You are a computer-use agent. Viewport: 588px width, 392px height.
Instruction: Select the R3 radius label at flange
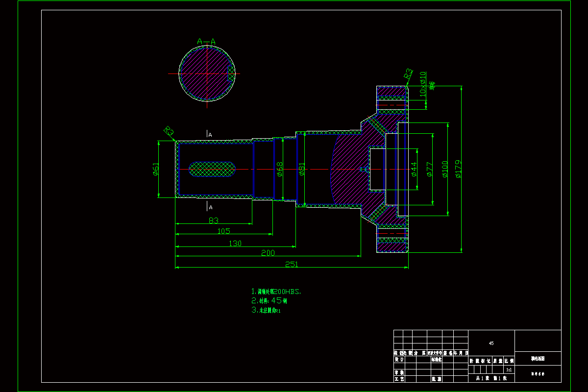tap(409, 74)
